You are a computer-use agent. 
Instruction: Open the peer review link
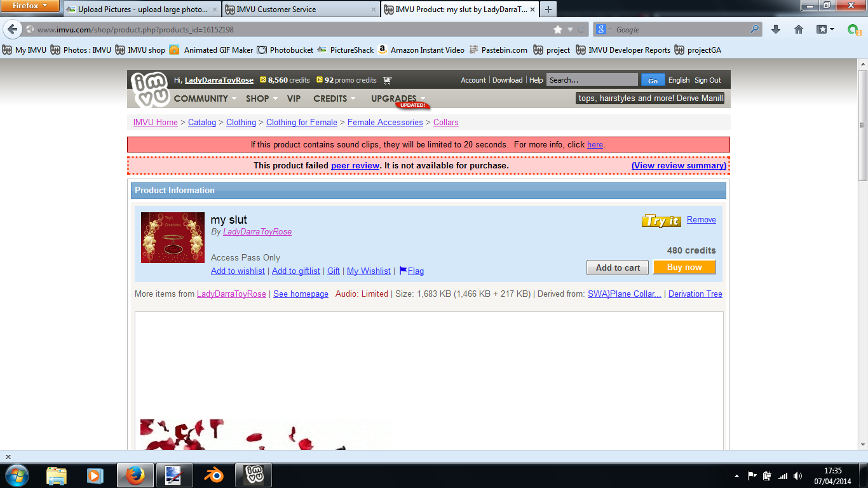tap(355, 165)
